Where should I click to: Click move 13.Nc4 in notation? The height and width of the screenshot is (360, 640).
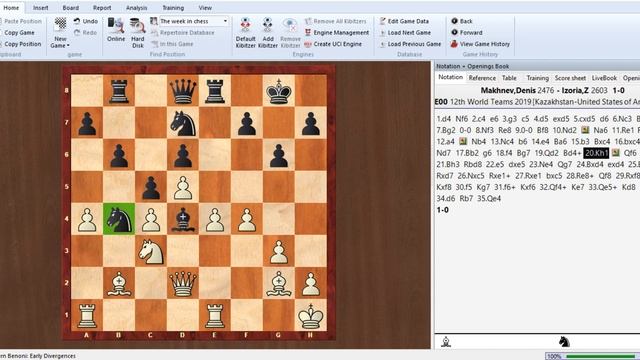tap(502, 142)
